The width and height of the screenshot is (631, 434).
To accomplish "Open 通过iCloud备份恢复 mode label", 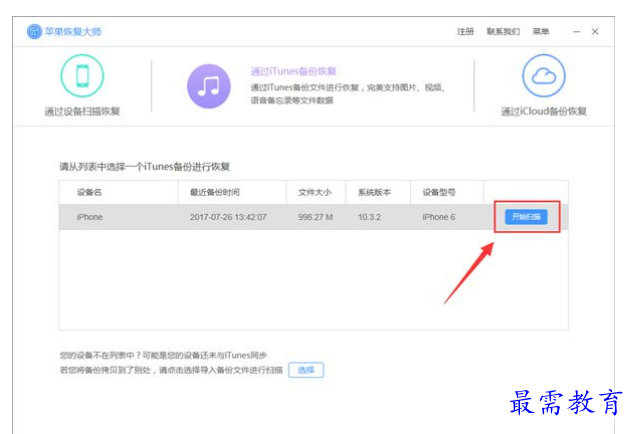I will click(544, 111).
